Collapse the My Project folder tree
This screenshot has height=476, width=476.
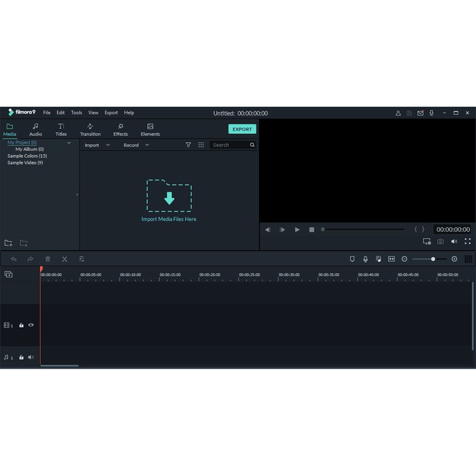[x=69, y=143]
